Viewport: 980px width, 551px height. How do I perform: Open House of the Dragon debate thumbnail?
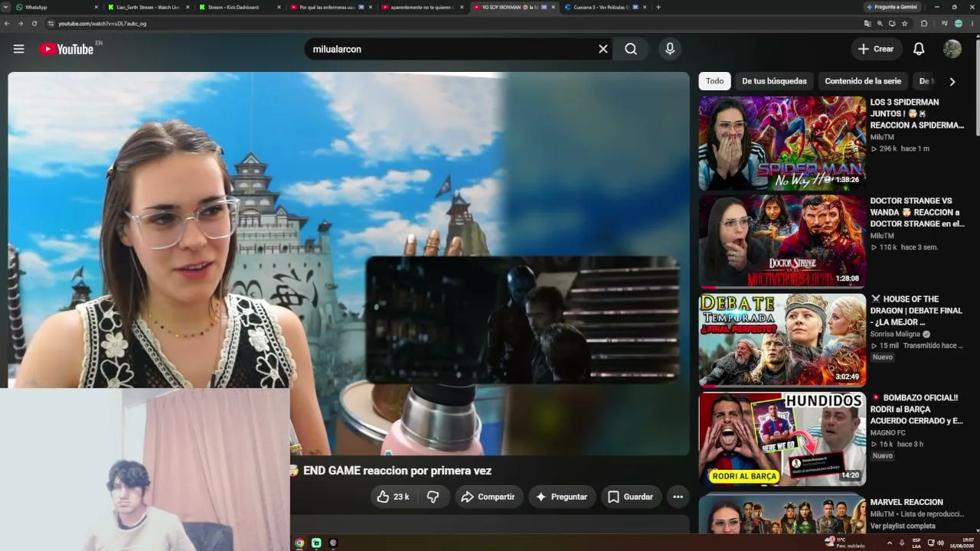[x=782, y=341]
